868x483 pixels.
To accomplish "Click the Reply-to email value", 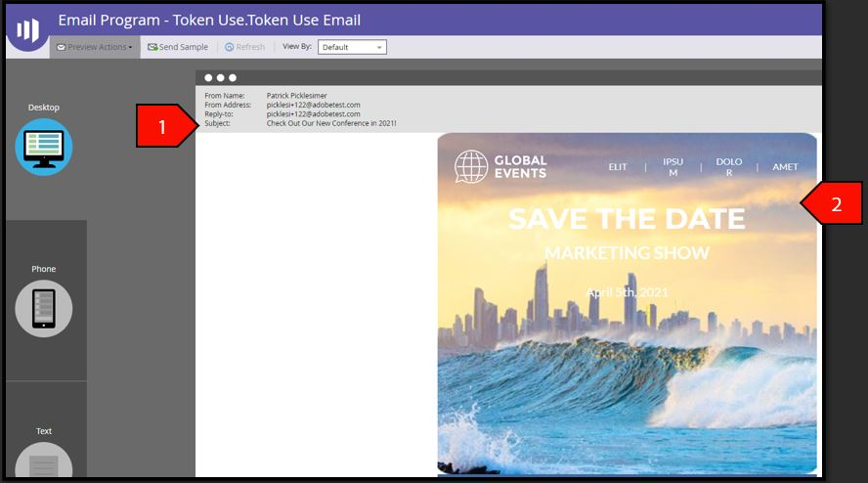I will click(314, 114).
